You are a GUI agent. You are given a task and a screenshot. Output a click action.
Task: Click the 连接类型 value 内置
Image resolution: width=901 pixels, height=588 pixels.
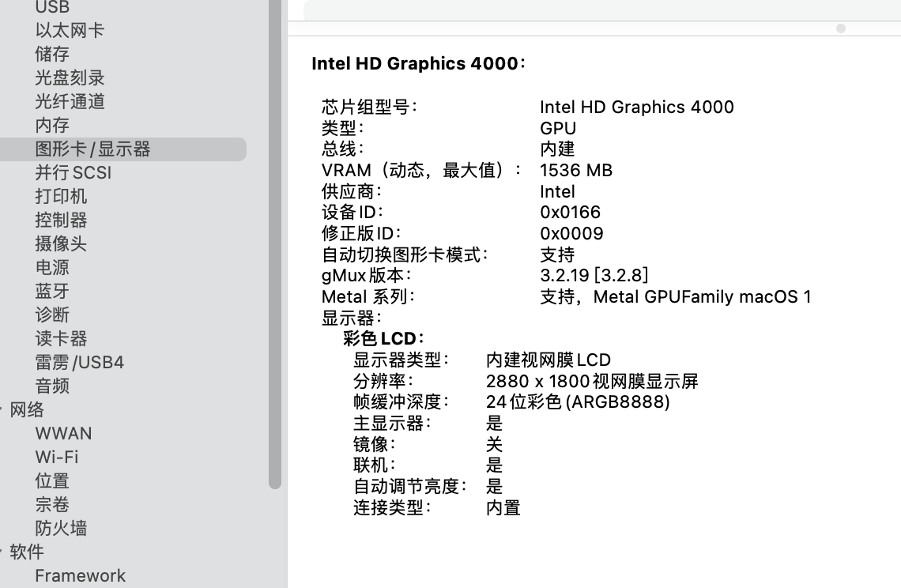tap(503, 507)
